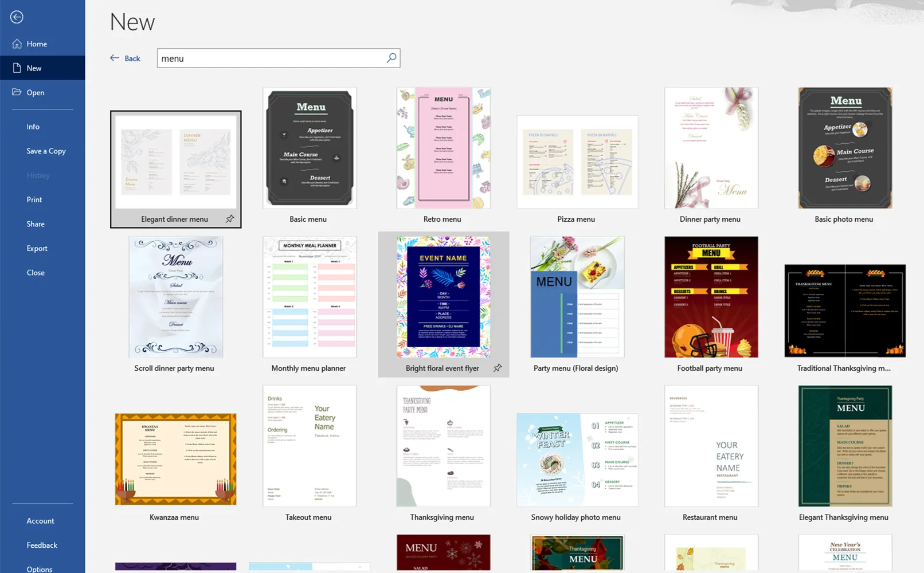Click the 'Basic menu' caption text
The image size is (924, 573).
click(x=308, y=219)
